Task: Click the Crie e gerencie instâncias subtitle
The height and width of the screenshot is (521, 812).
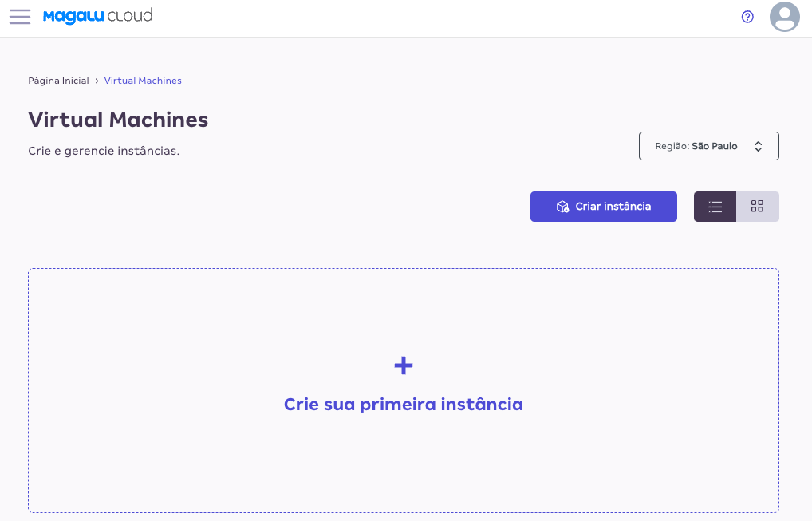Action: pos(104,151)
